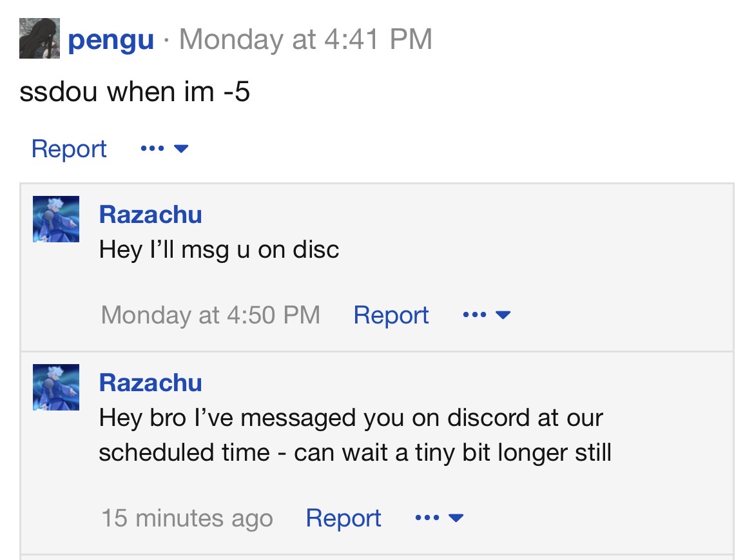
Task: Click Razachu's avatar on first reply
Action: [56, 219]
